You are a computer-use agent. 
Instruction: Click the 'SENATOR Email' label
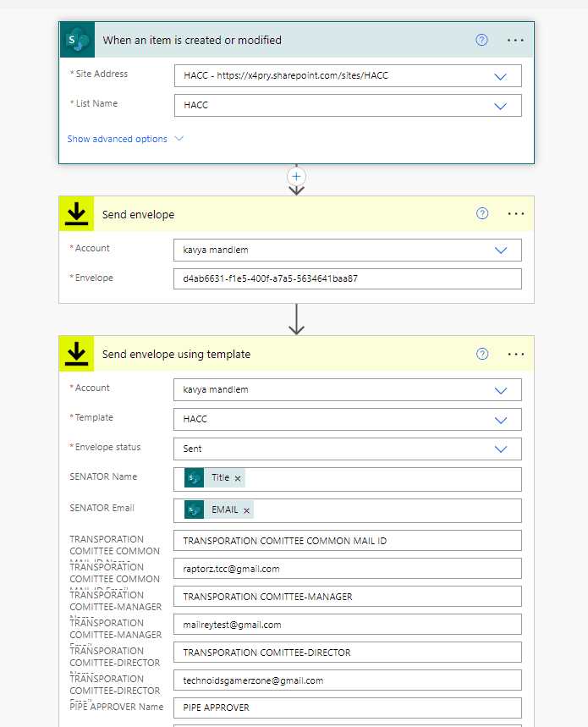point(102,508)
